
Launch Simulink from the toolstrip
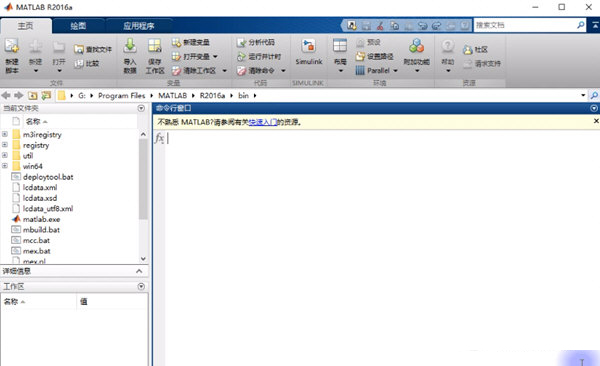point(308,51)
